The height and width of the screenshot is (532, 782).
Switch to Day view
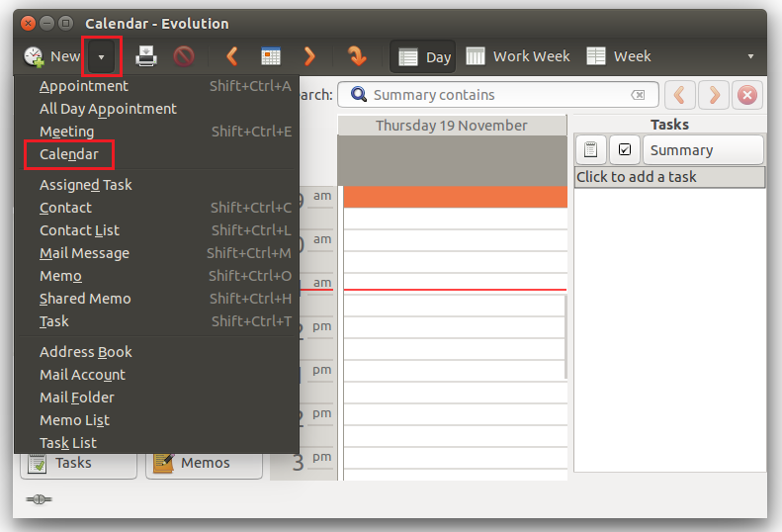coord(423,57)
